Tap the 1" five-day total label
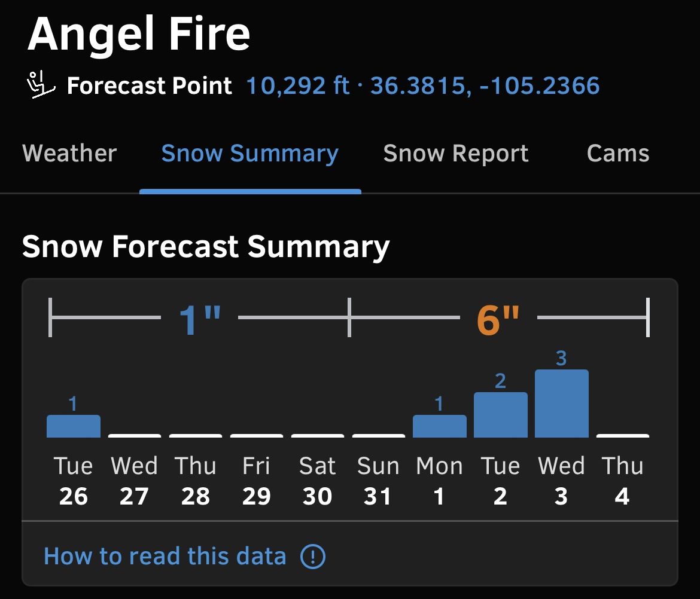 200,320
